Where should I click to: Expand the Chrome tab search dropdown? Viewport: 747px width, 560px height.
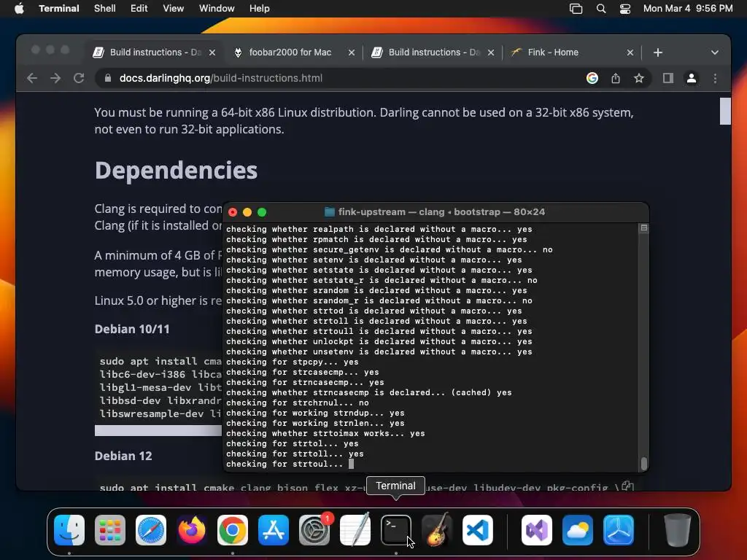coord(715,52)
